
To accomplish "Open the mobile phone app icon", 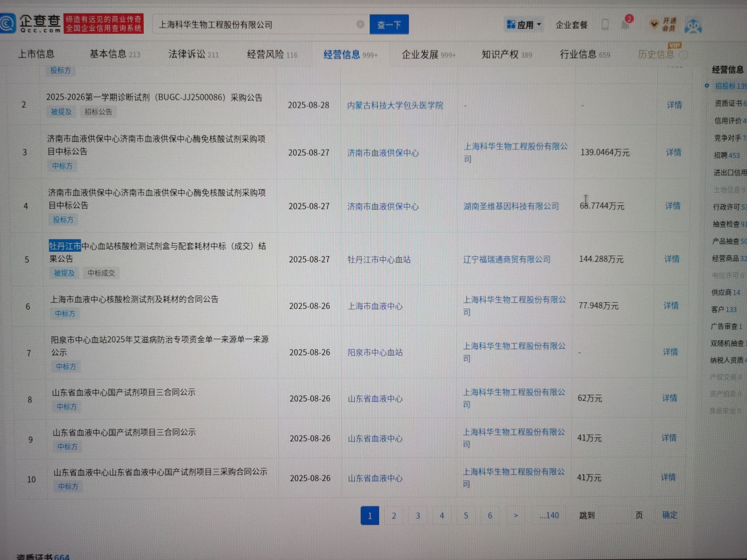I will (605, 24).
